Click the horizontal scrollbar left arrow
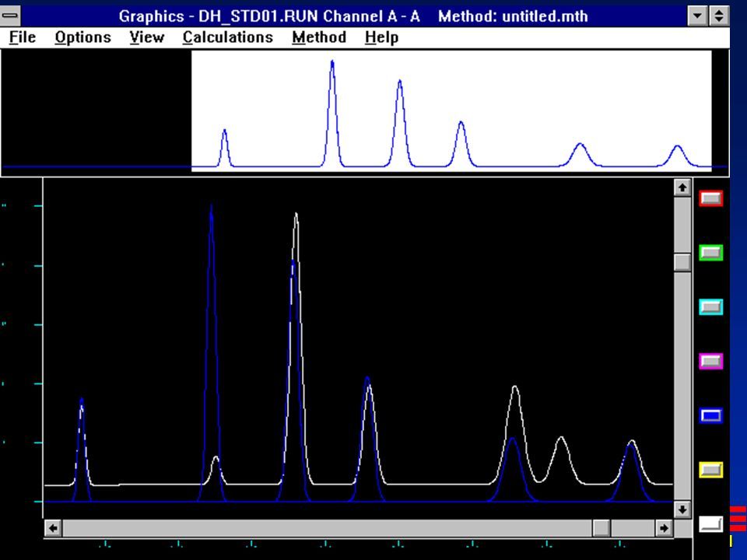The image size is (747, 560). click(x=54, y=527)
